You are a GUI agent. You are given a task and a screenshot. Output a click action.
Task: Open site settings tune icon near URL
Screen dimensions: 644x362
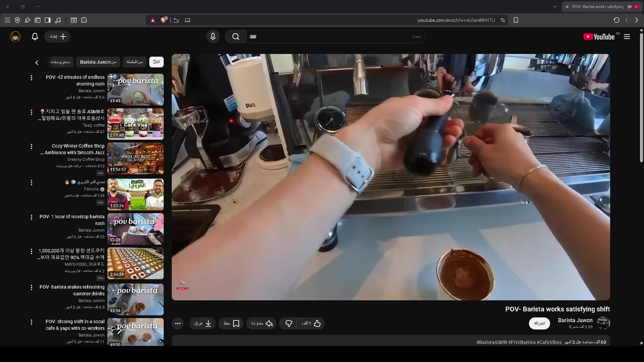(503, 20)
